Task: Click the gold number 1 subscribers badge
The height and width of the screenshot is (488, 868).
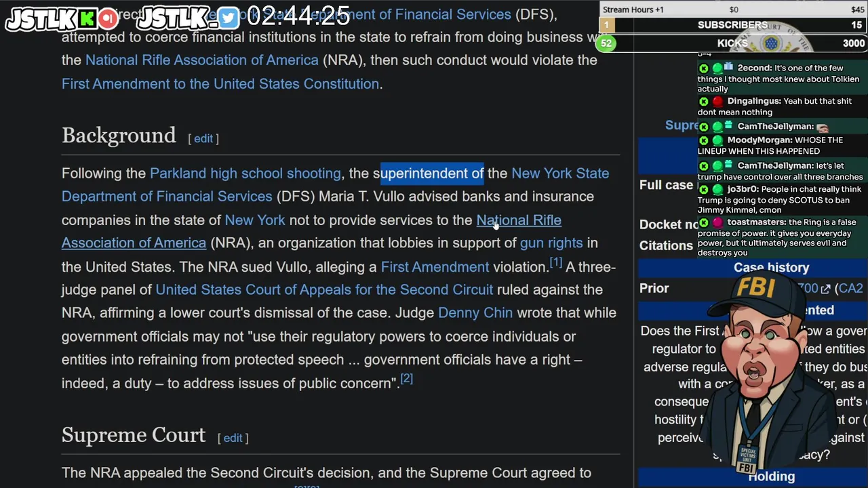Action: coord(606,25)
